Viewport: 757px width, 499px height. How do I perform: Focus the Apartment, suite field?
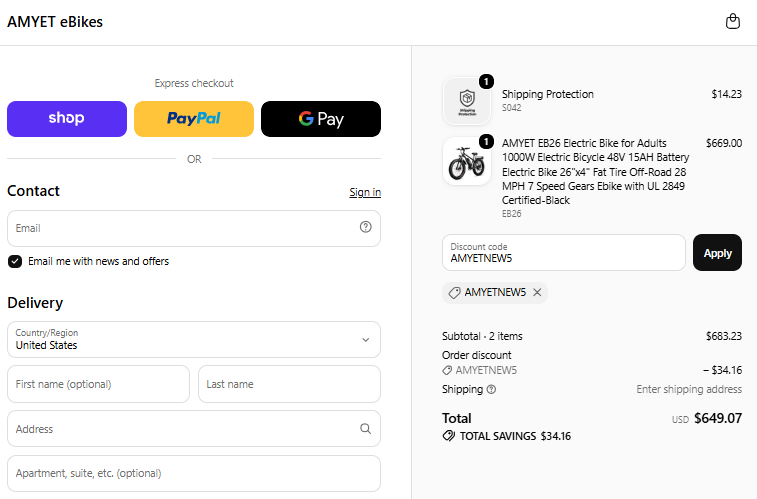(194, 473)
